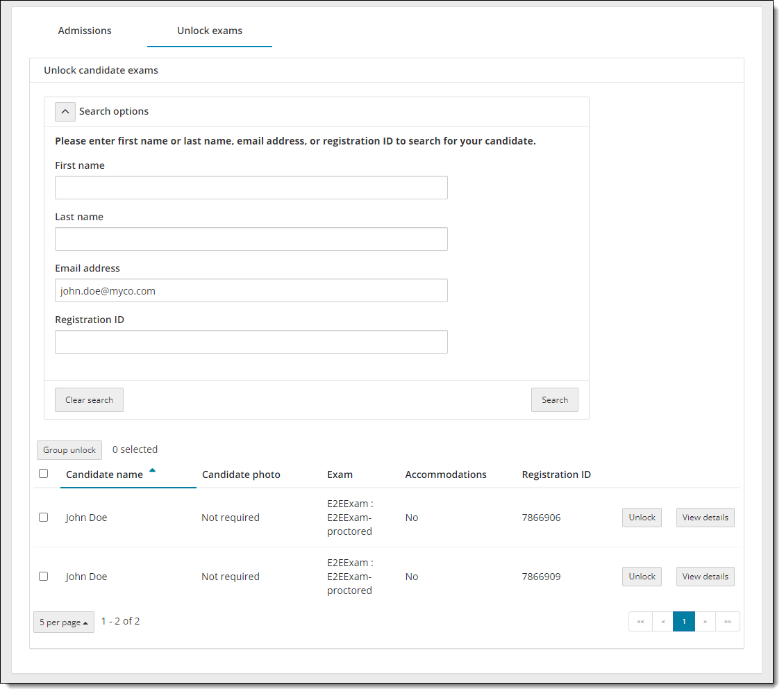784x694 pixels.
Task: Click the Clear search button
Action: [89, 400]
